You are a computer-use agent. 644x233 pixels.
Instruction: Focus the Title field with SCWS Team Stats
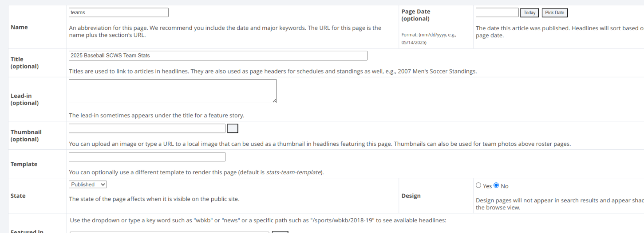coord(218,56)
